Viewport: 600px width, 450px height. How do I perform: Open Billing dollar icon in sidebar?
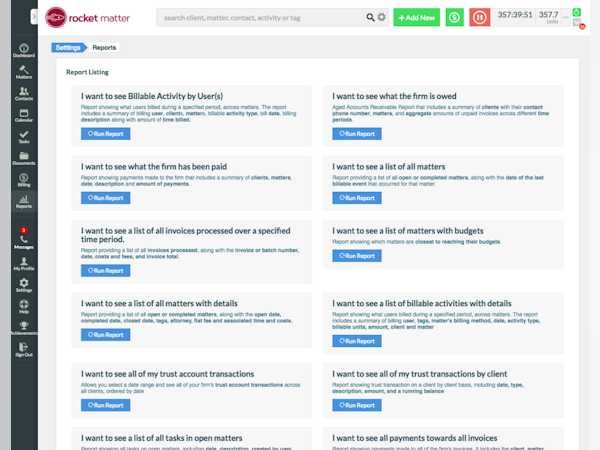coord(24,180)
